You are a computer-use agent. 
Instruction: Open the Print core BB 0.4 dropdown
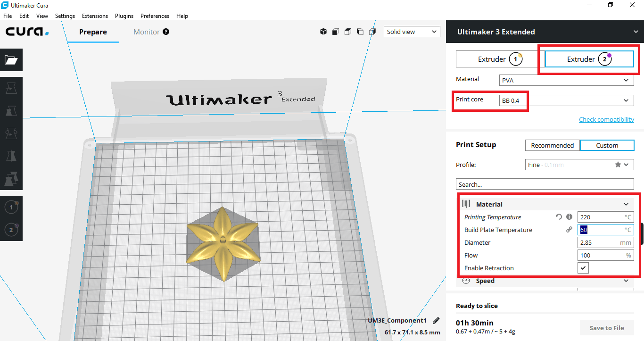click(x=567, y=100)
